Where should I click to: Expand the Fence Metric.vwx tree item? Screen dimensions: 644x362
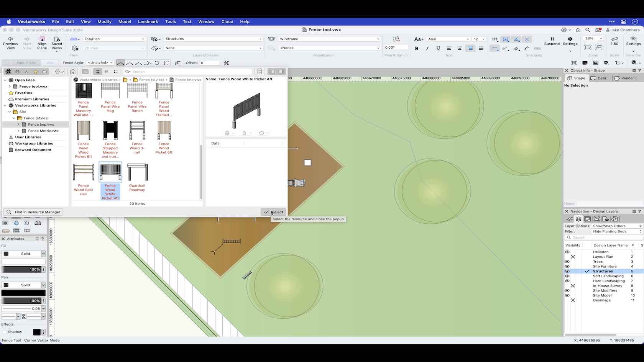click(18, 131)
